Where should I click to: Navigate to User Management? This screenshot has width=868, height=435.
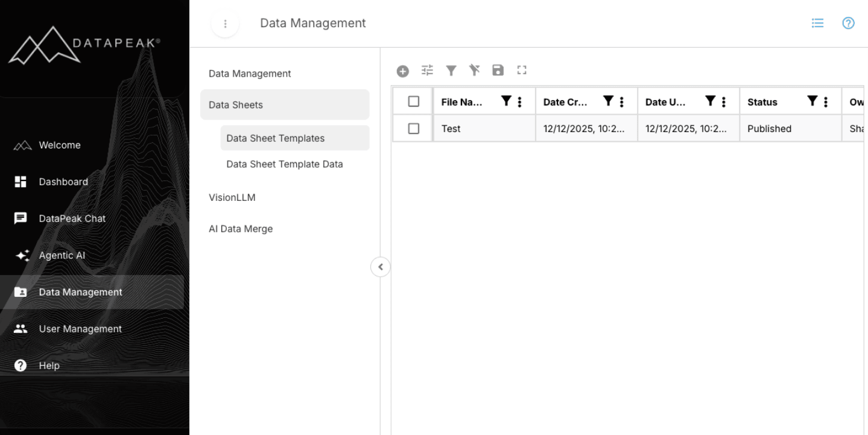pyautogui.click(x=80, y=328)
